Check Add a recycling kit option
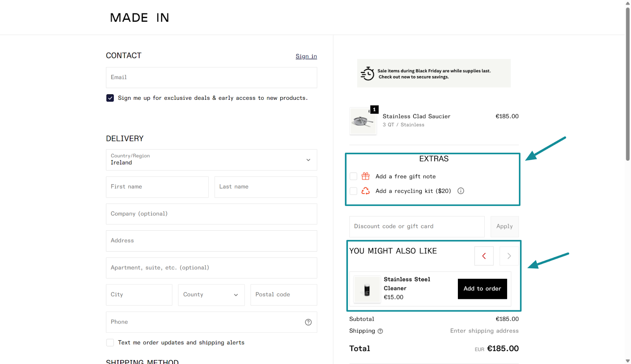Viewport: 631px width, 364px height. tap(353, 191)
